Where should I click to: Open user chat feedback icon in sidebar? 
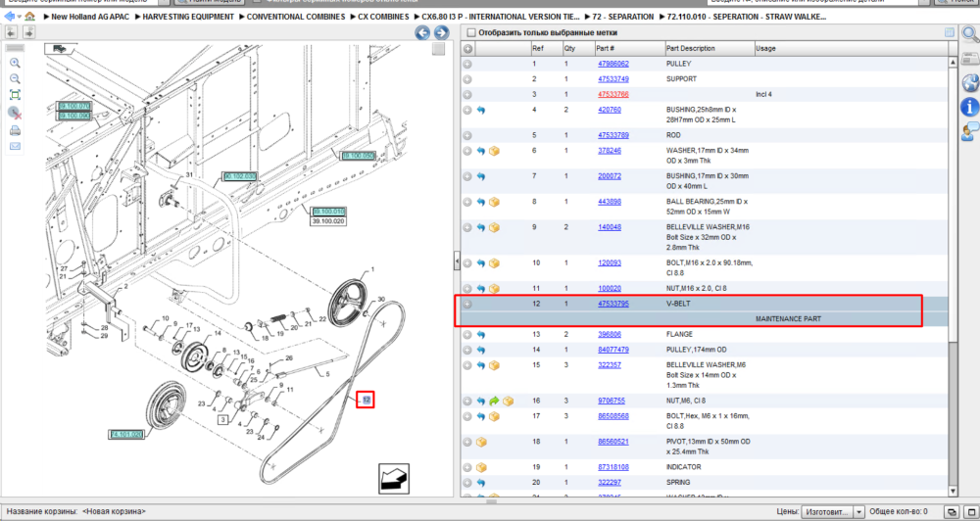tap(969, 131)
